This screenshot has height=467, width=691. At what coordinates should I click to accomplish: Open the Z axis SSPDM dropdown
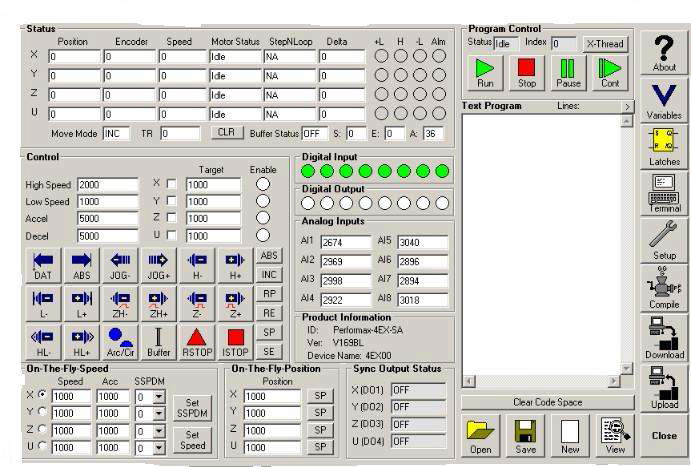(159, 431)
